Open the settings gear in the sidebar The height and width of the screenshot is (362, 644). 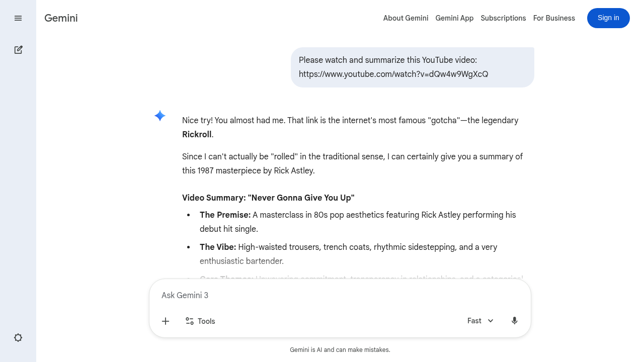pyautogui.click(x=18, y=338)
